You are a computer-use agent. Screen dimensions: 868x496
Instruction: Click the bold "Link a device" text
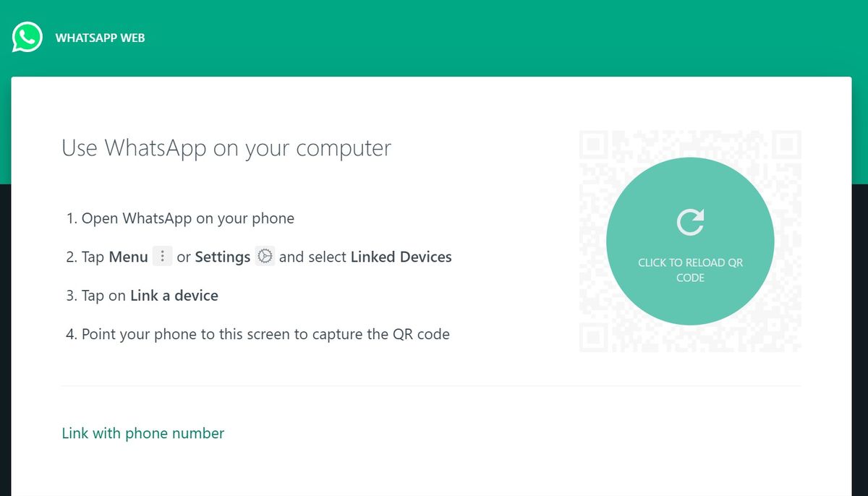(x=174, y=296)
